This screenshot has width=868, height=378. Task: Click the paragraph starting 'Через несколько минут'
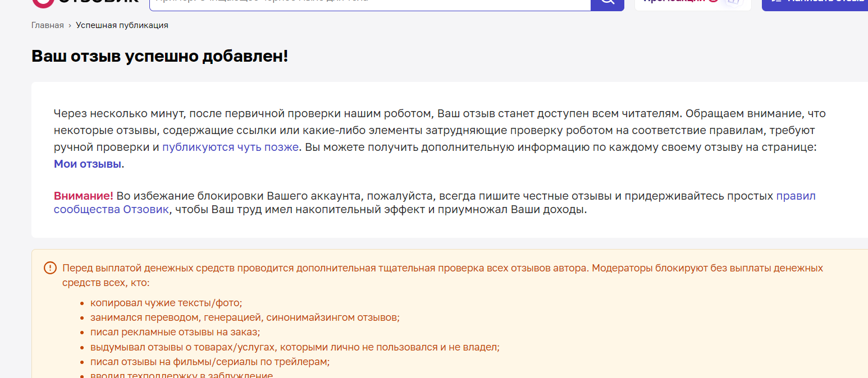point(440,139)
